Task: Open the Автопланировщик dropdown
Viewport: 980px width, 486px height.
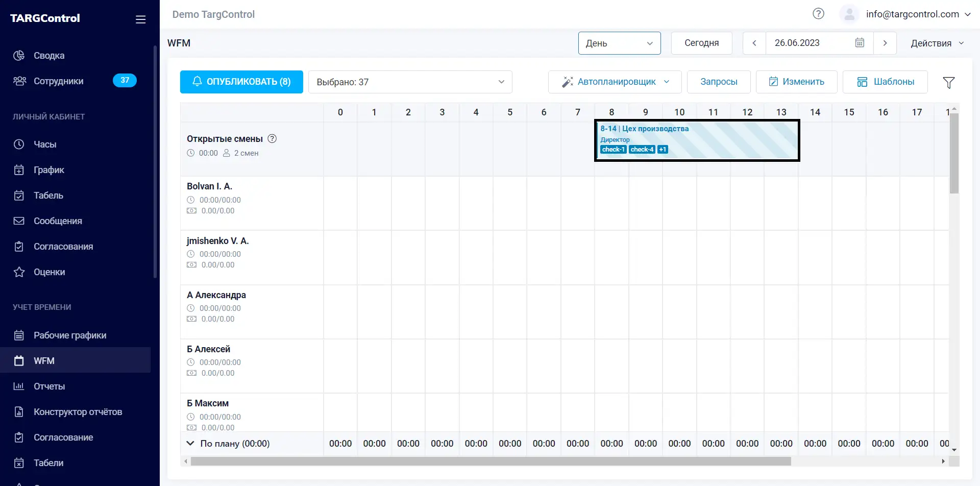Action: pos(615,82)
